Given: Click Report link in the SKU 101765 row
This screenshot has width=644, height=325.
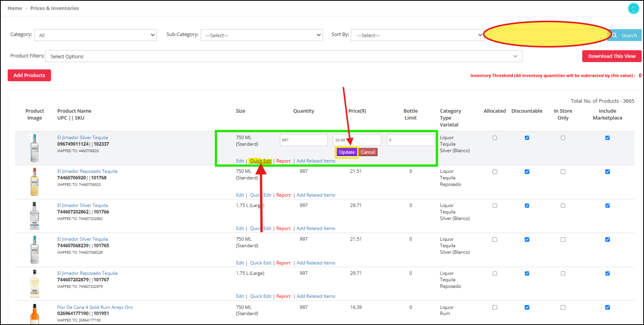Looking at the screenshot, I should [283, 263].
